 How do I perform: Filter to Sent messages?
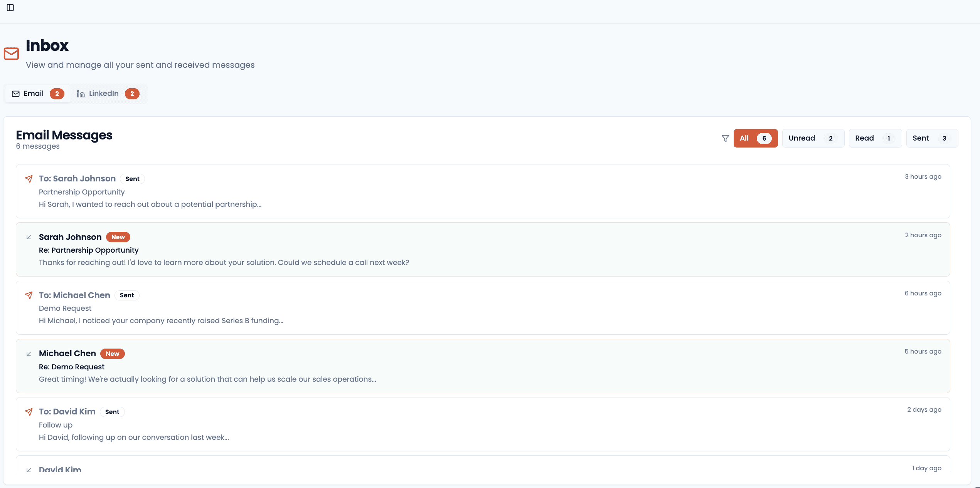[x=931, y=138]
